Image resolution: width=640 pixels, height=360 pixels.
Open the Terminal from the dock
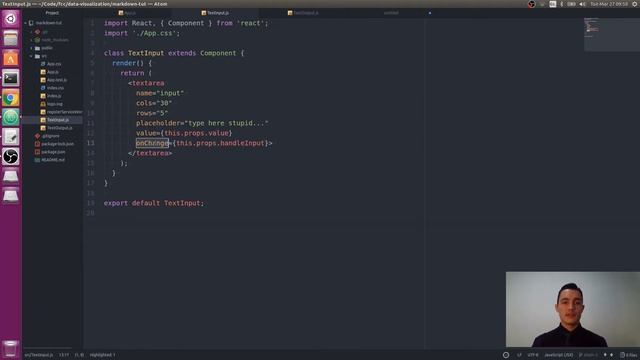tap(11, 78)
